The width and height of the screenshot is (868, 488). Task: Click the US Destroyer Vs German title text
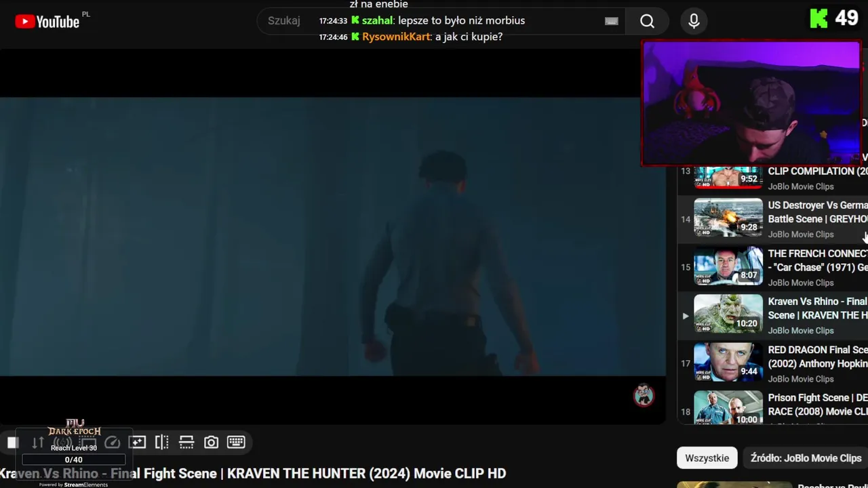pos(818,211)
